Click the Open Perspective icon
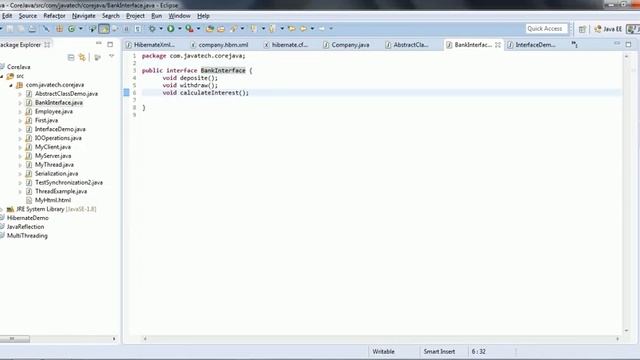The height and width of the screenshot is (360, 640). click(x=582, y=29)
